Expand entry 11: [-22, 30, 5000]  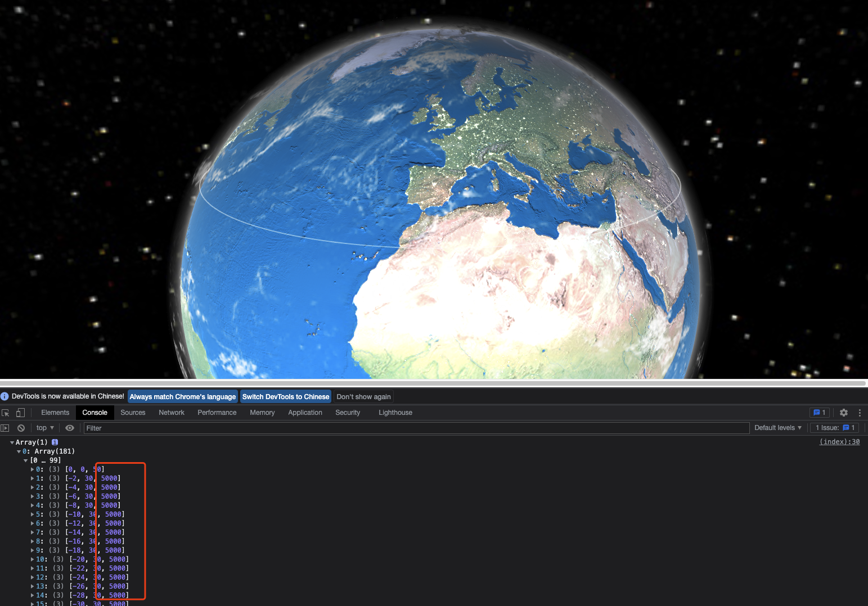tap(33, 568)
